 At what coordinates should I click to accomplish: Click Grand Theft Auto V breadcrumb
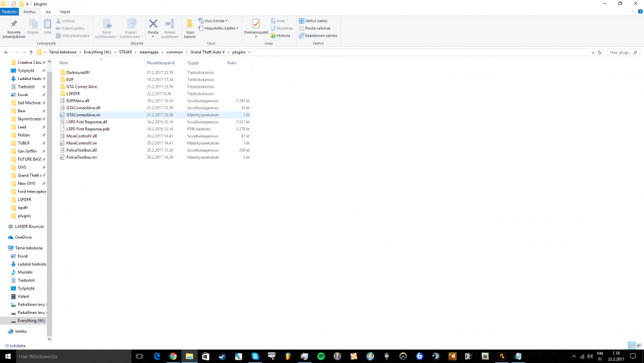pos(207,52)
